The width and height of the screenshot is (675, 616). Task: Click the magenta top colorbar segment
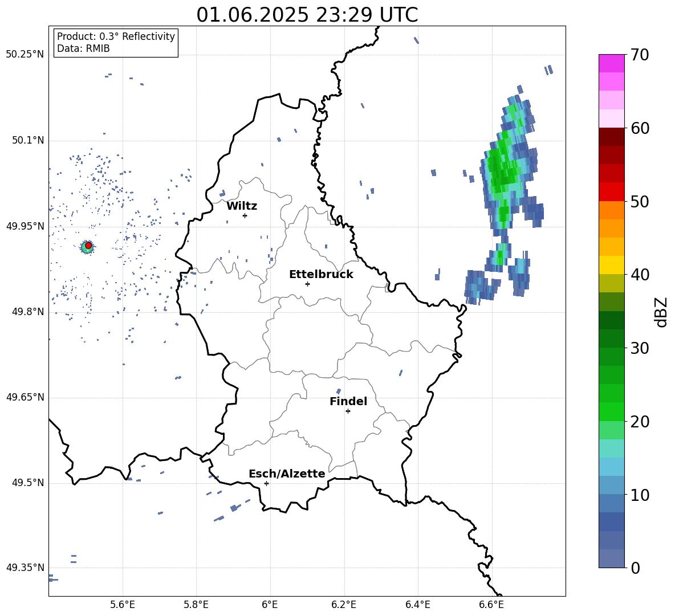[612, 63]
